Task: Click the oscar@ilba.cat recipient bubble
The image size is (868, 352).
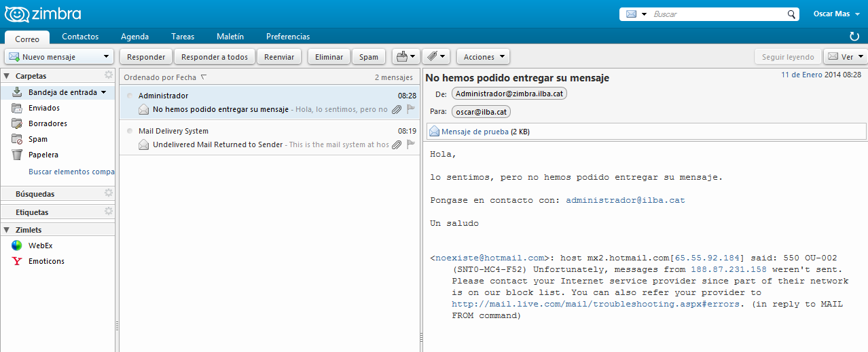Action: pos(482,111)
